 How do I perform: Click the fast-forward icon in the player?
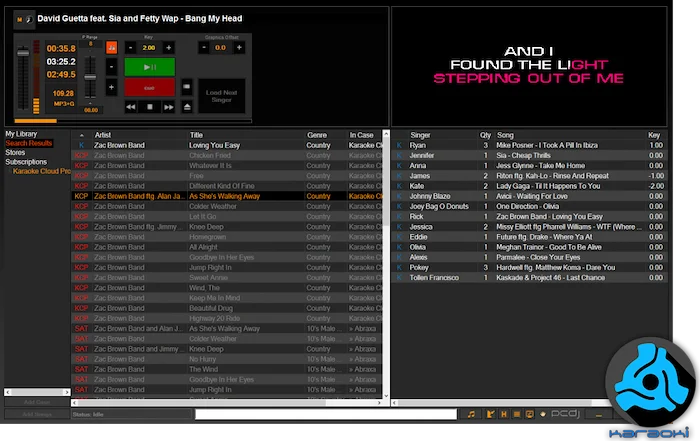168,106
